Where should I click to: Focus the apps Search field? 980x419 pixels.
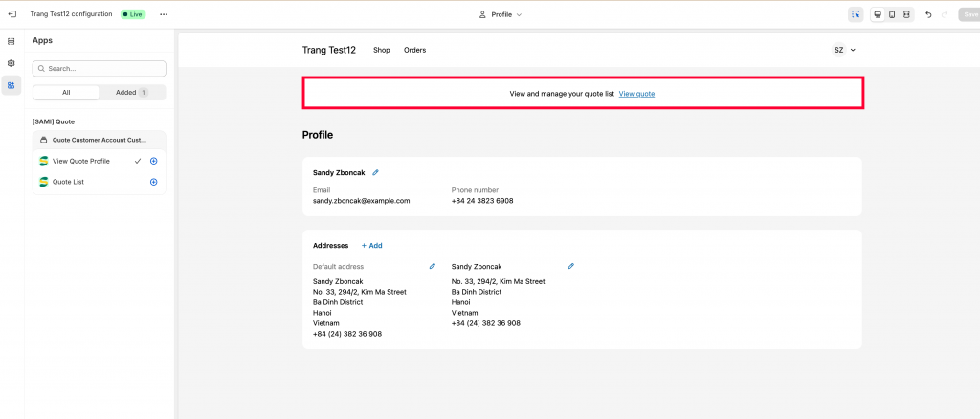pyautogui.click(x=100, y=69)
